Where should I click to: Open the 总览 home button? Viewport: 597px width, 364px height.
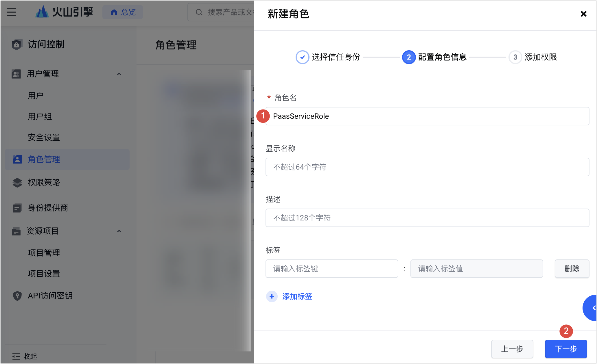coord(123,12)
